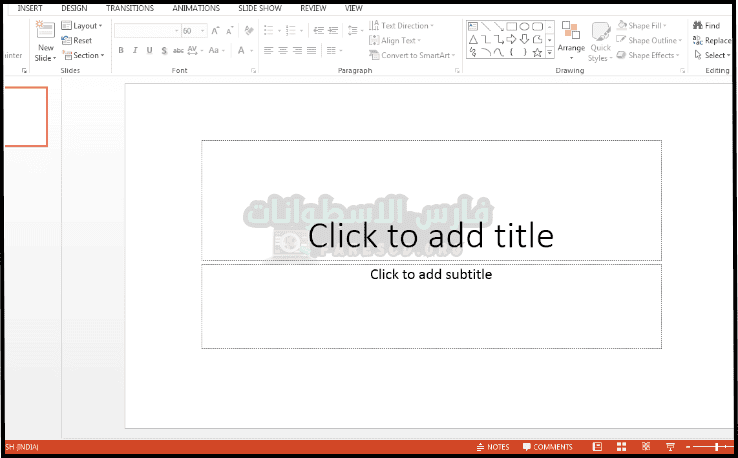Viewport: 738px width, 458px height.
Task: Pick the star shape in shapes gallery
Action: pos(537,52)
